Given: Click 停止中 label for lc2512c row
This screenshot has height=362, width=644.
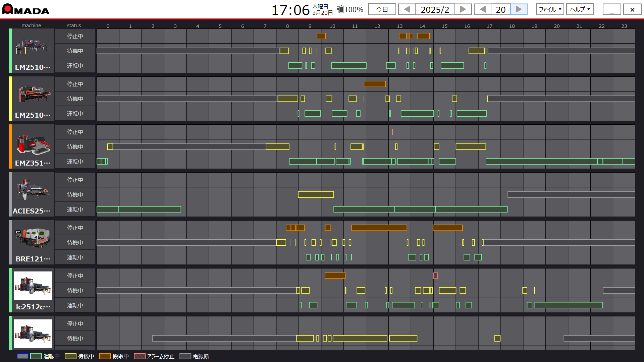Looking at the screenshot, I should [75, 276].
